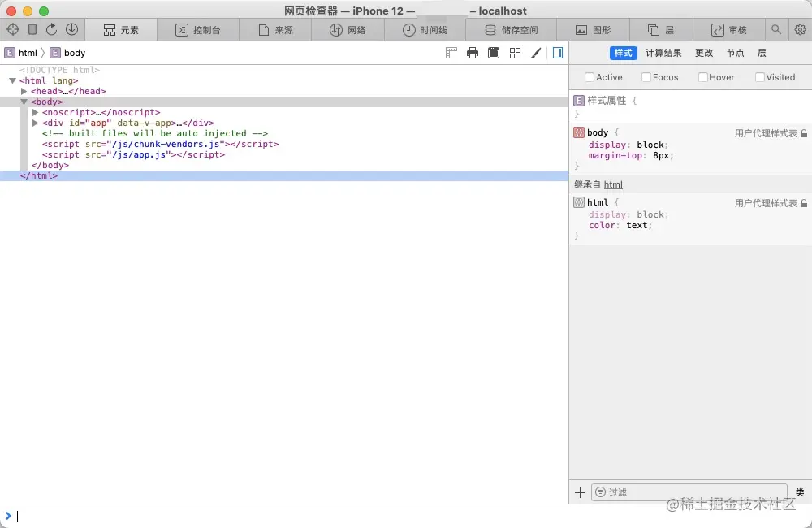Image resolution: width=812 pixels, height=528 pixels.
Task: Open the 图形 tab
Action: coord(594,30)
